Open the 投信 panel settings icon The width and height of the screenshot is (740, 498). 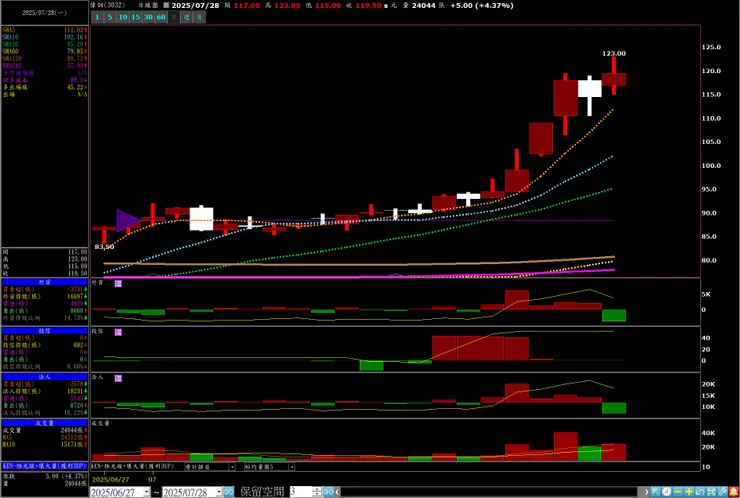(118, 332)
